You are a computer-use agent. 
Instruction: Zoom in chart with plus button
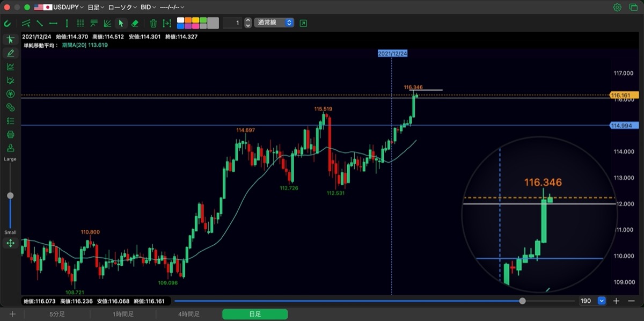tap(617, 301)
